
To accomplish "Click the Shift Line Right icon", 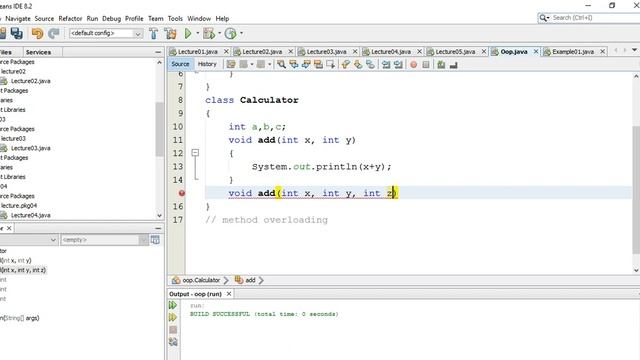I will coord(398,64).
